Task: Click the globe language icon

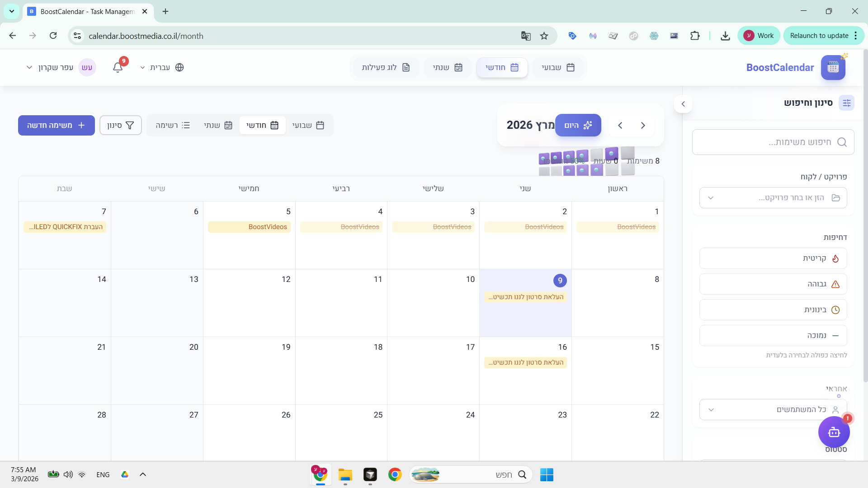Action: click(x=179, y=67)
